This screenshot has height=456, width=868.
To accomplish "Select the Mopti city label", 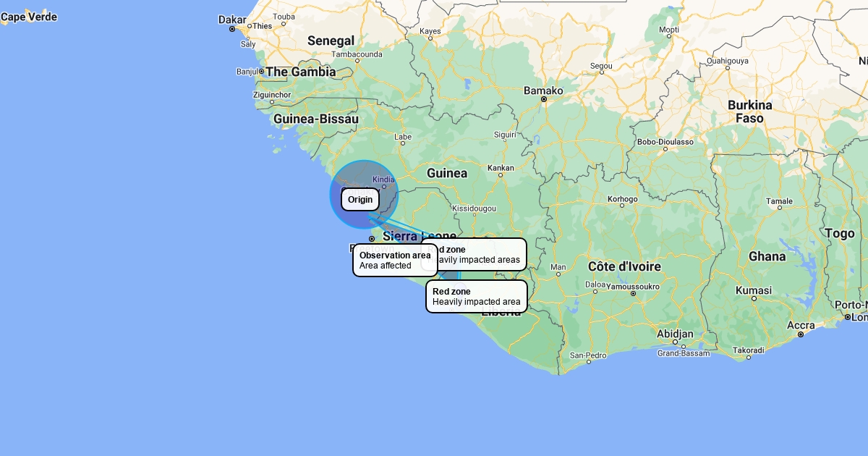I will click(669, 30).
